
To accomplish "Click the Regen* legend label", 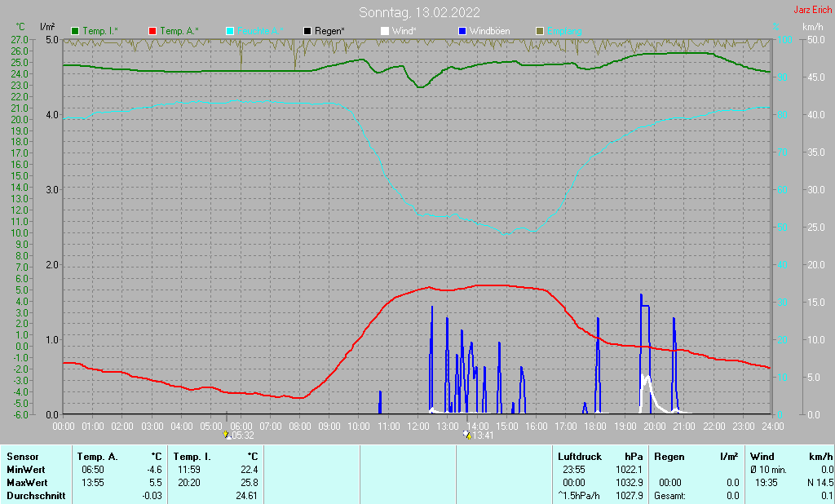I will pyautogui.click(x=329, y=31).
